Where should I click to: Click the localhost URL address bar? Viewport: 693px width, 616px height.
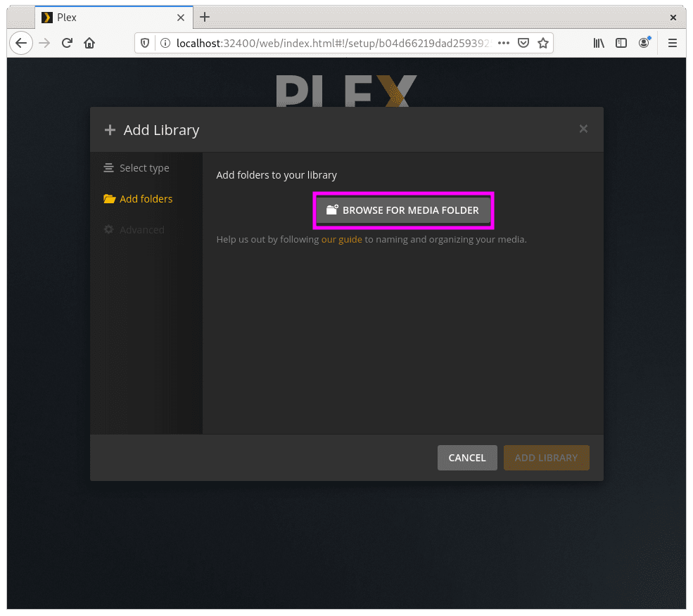tap(324, 43)
